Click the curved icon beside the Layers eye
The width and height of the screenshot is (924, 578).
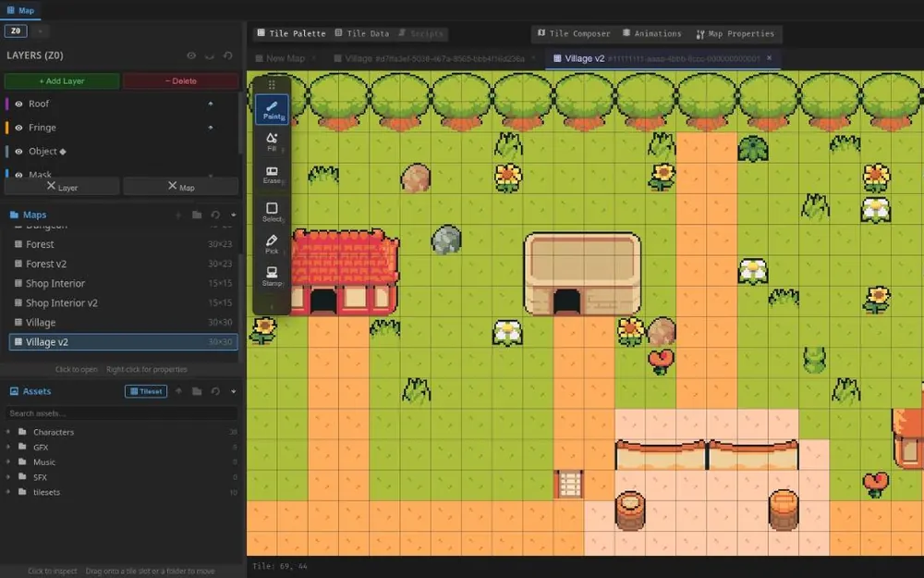(210, 55)
